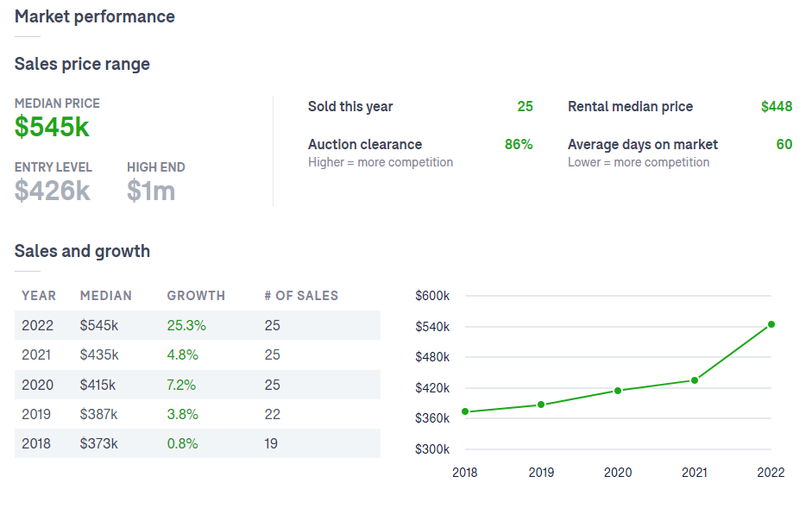The height and width of the screenshot is (508, 812).
Task: Click the $540k label on the chart axis
Action: (432, 327)
